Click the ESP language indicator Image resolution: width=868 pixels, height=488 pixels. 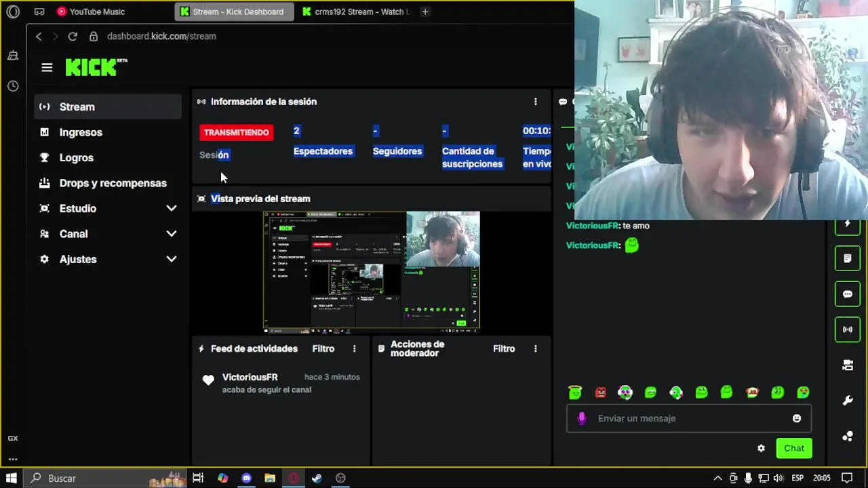click(x=798, y=478)
